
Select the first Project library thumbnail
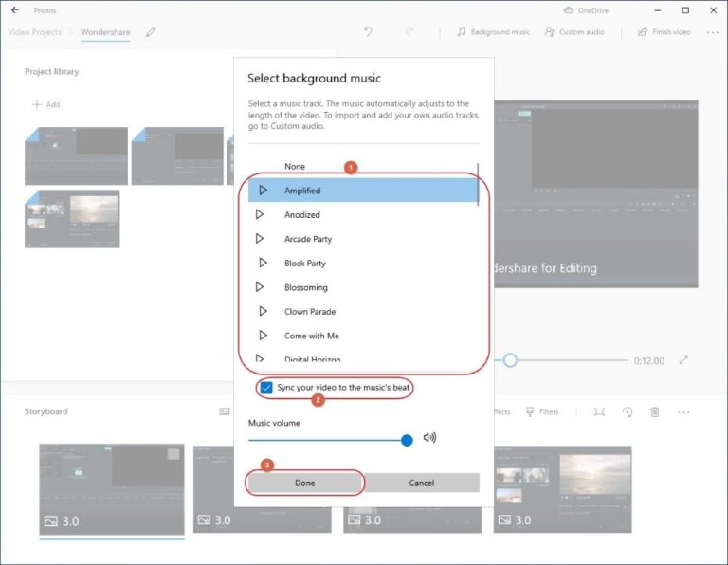[x=76, y=156]
